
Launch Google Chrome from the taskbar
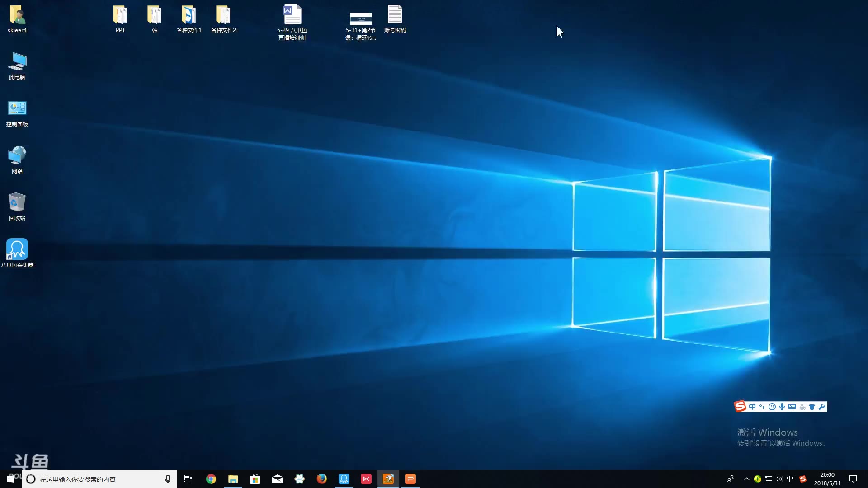[211, 479]
